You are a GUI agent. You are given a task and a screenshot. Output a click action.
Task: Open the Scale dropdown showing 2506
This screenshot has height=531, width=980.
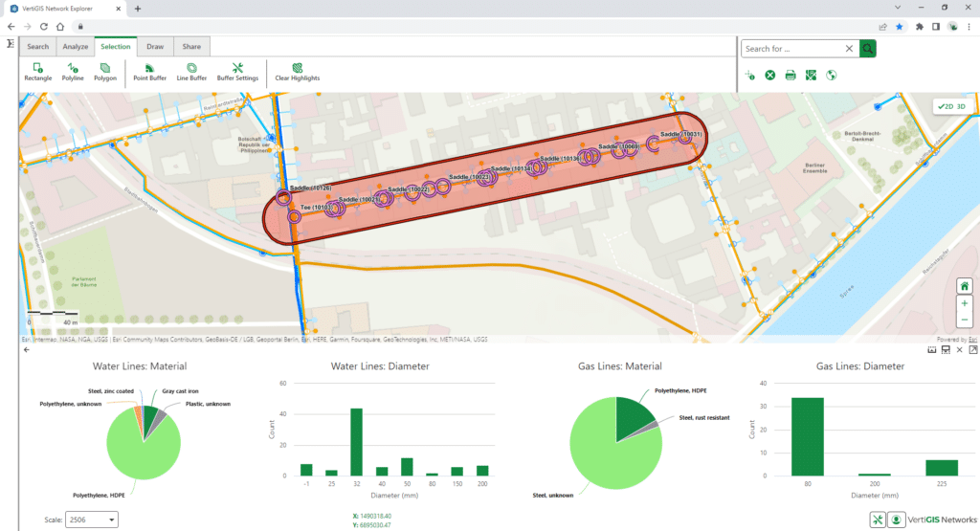pos(91,520)
